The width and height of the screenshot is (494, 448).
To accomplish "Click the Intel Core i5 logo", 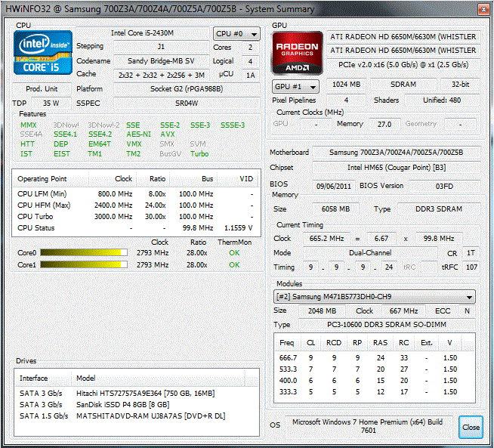I will tap(43, 53).
